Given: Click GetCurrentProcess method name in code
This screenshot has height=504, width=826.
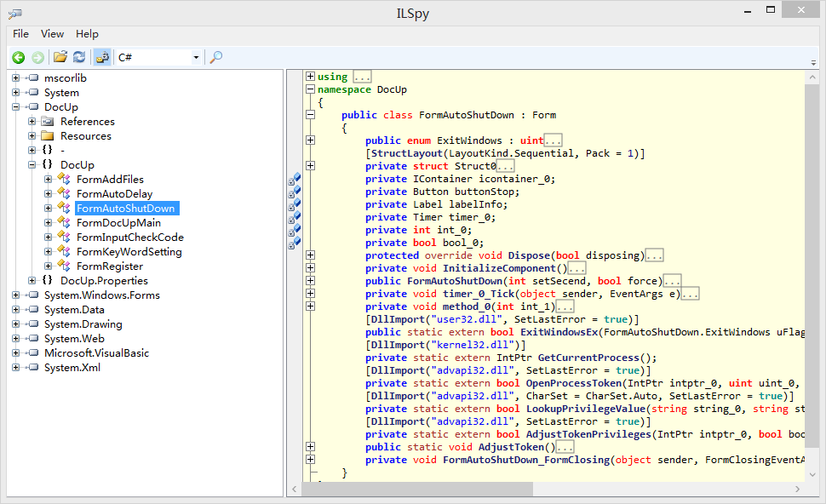Looking at the screenshot, I should pyautogui.click(x=589, y=358).
